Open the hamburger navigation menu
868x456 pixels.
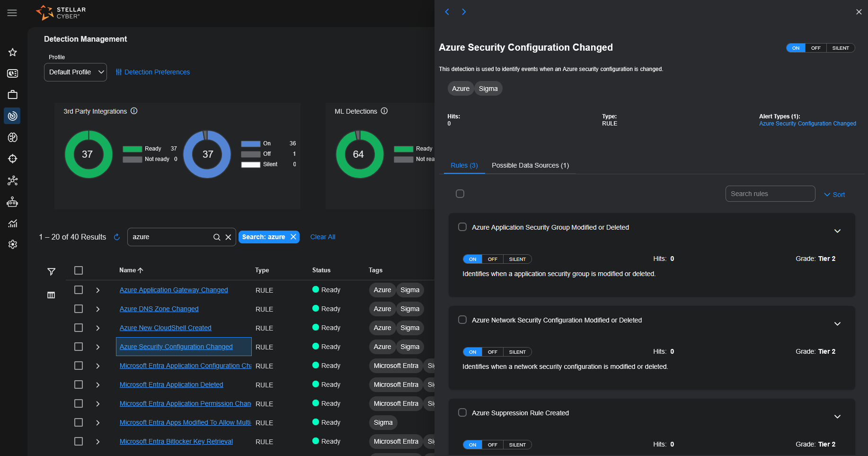(x=12, y=13)
